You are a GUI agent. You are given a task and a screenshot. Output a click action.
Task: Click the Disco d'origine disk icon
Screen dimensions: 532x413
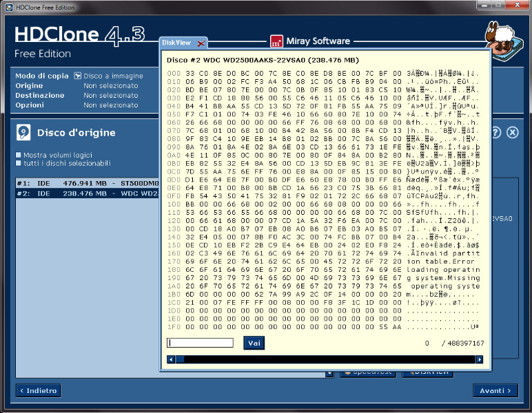pyautogui.click(x=23, y=132)
